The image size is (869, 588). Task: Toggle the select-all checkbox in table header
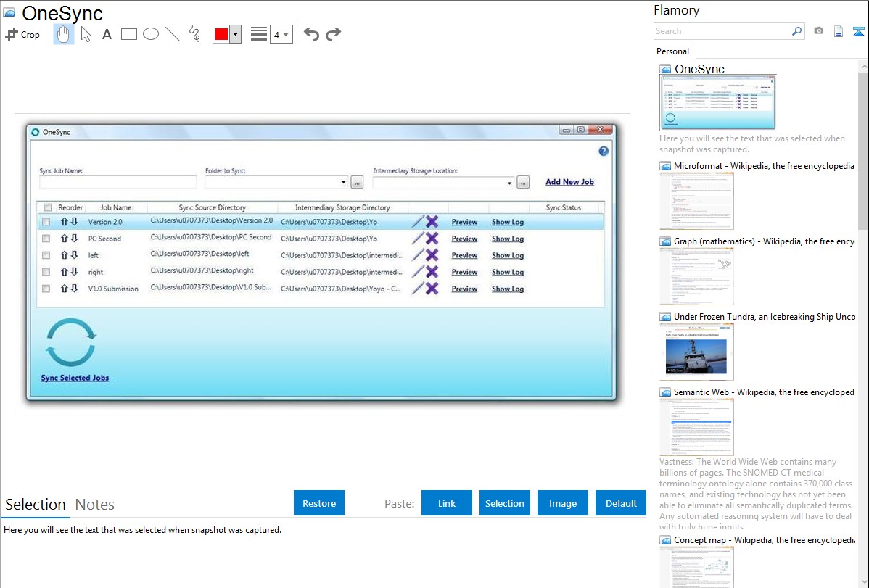[x=48, y=207]
